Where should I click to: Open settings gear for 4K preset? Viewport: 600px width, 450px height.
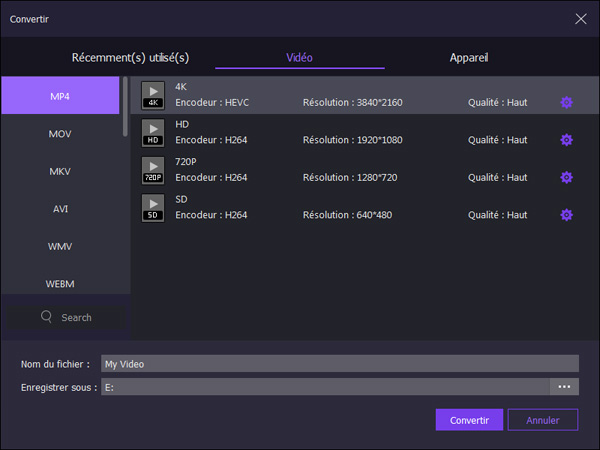pyautogui.click(x=566, y=102)
